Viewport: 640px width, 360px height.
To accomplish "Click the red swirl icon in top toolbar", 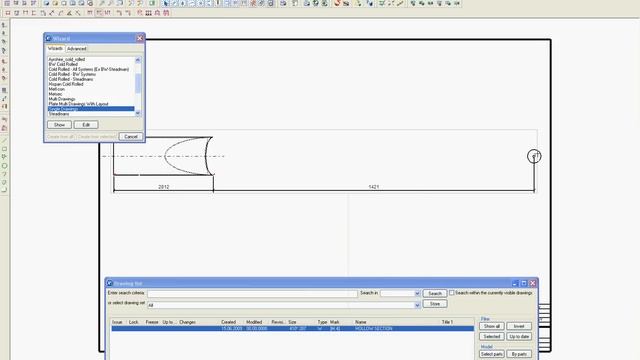I will pyautogui.click(x=337, y=3).
